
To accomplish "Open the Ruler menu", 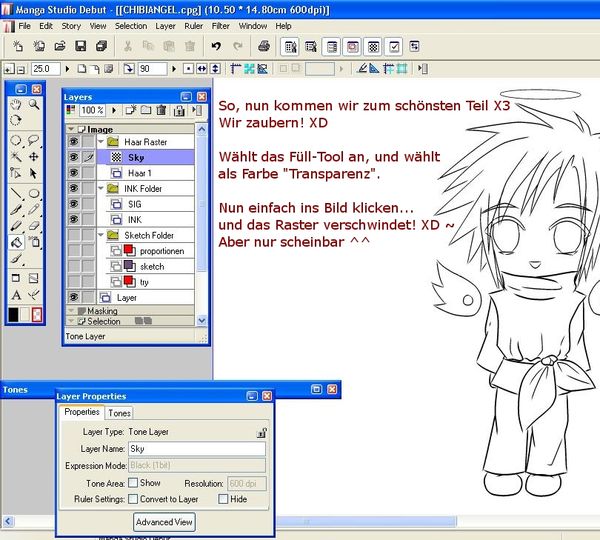I will 194,26.
